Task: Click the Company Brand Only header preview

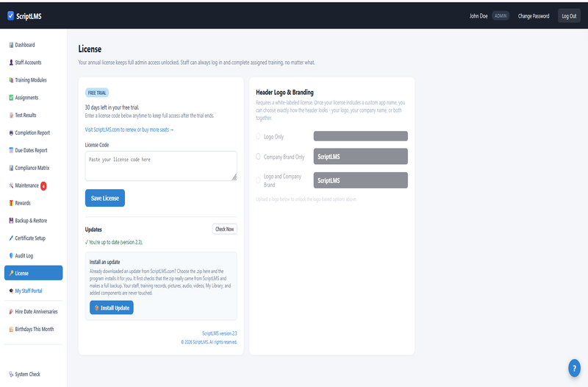Action: (360, 157)
